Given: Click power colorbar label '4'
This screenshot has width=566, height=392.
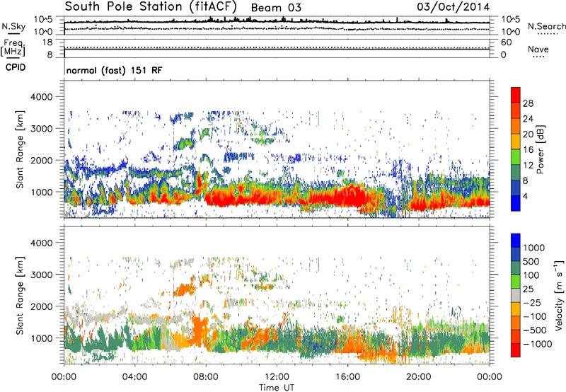Looking at the screenshot, I should coord(525,196).
